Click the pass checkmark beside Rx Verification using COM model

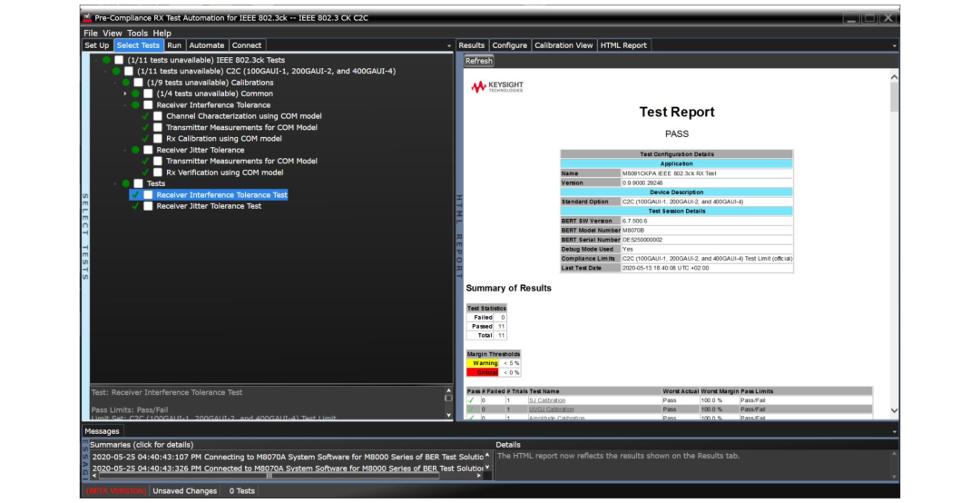[x=145, y=172]
